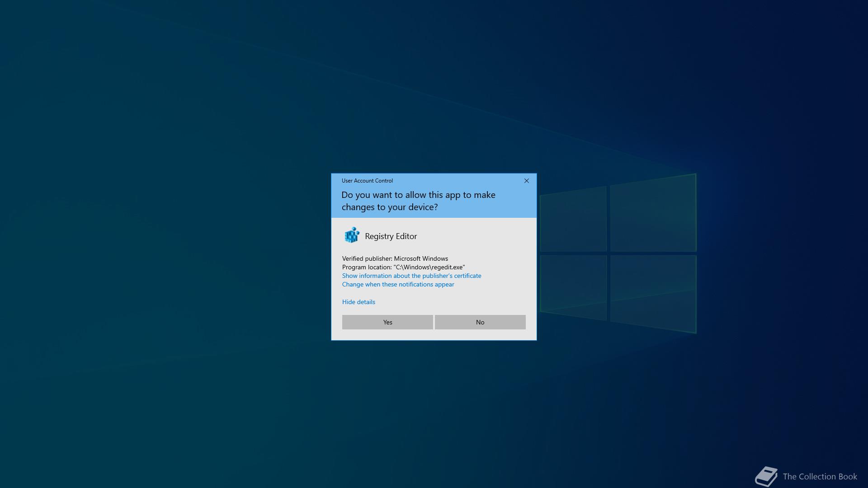Screen dimensions: 868x488
Task: Open Change when these notifications appear
Action: tap(398, 284)
